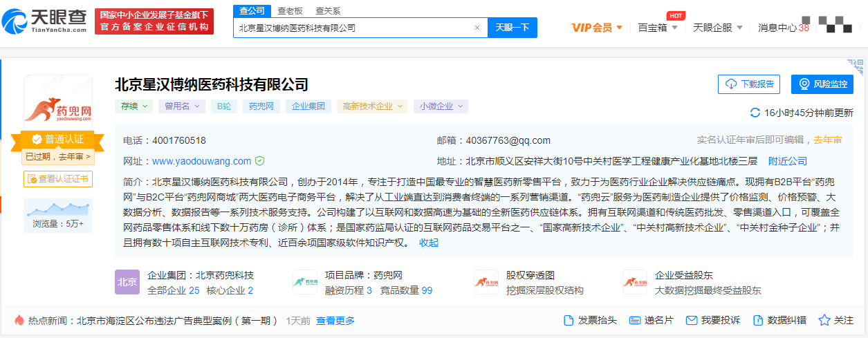Click 查看更多 news link
Screen dimensions: 868x338
click(335, 321)
